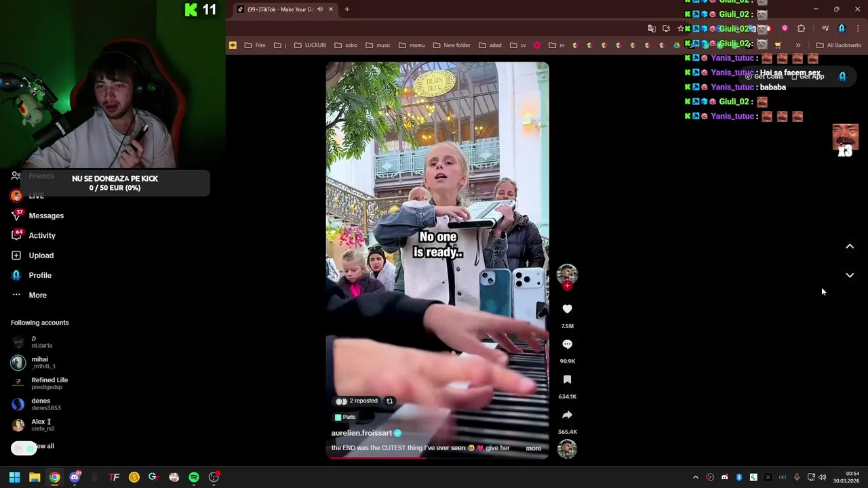Click the Messages icon with the 37 badge
868x488 pixels.
coord(16,216)
